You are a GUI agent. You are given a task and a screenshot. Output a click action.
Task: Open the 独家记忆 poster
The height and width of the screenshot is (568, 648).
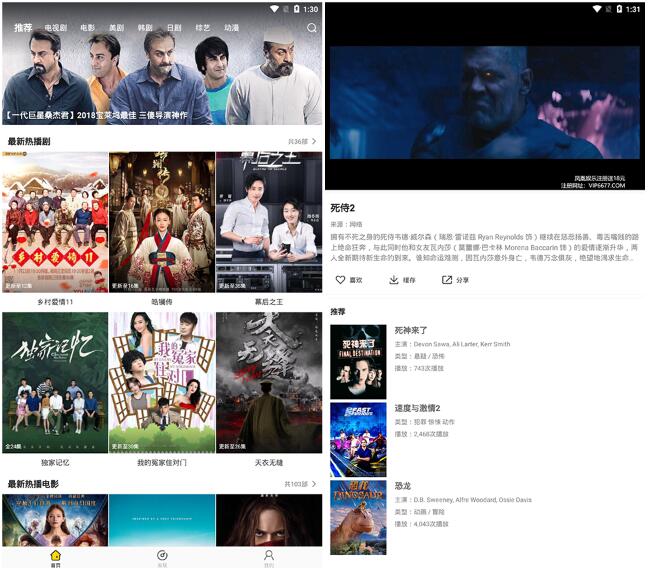coord(55,382)
